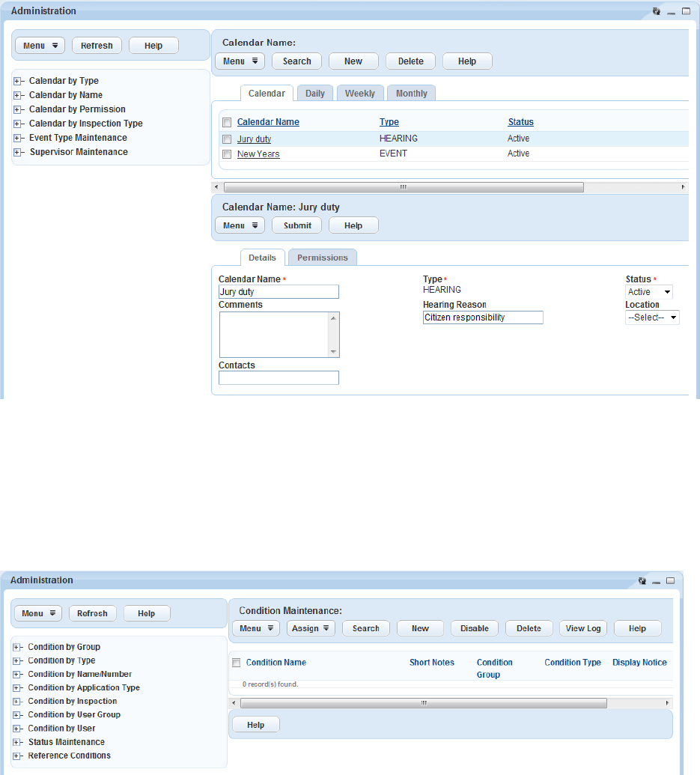This screenshot has width=700, height=775.
Task: Click the Hearing Reason input field
Action: 483,317
